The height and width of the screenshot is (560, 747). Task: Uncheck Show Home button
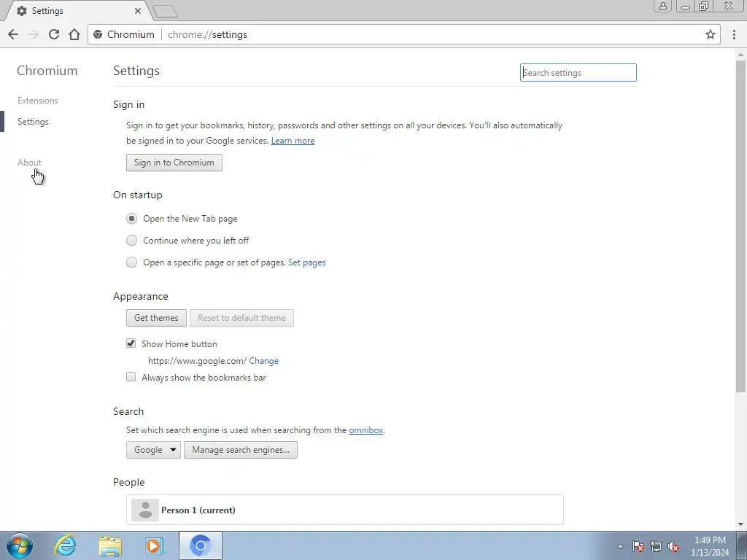(131, 343)
